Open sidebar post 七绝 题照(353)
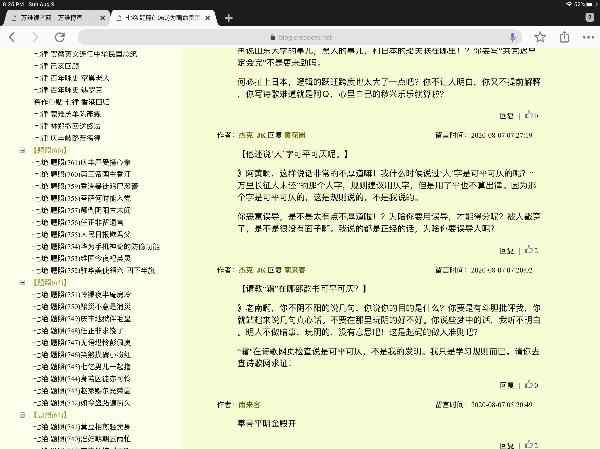Viewport: 600px width, 449px height. 82,258
